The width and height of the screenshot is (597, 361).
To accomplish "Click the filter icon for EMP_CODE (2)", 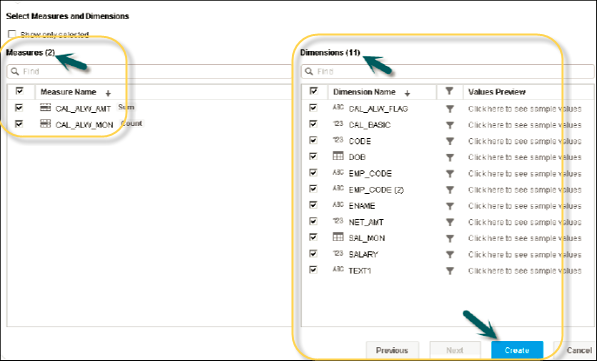I will coord(450,190).
